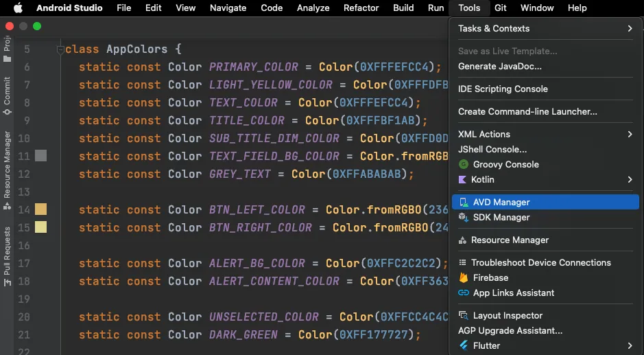Toggle the Resource Manager sidebar tab
Screen dimensions: 644x355
pyautogui.click(x=8, y=165)
